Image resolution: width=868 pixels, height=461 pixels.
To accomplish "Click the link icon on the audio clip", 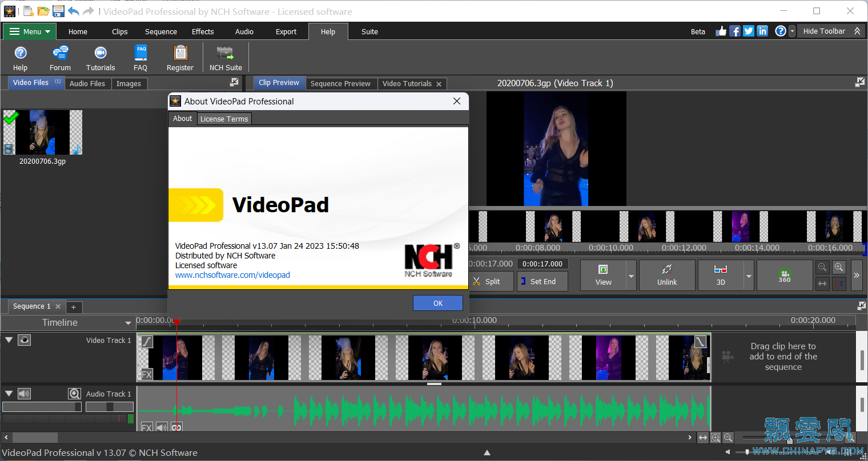I will [x=176, y=427].
